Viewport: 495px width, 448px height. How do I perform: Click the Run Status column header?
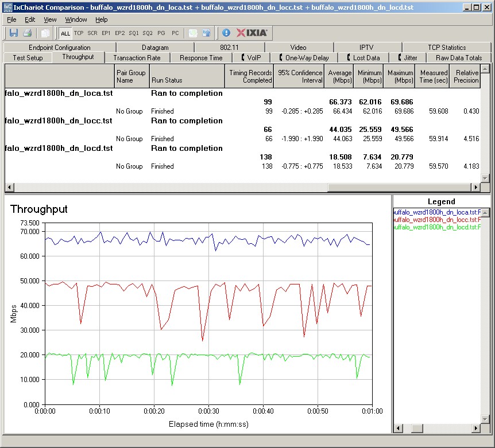pos(187,76)
